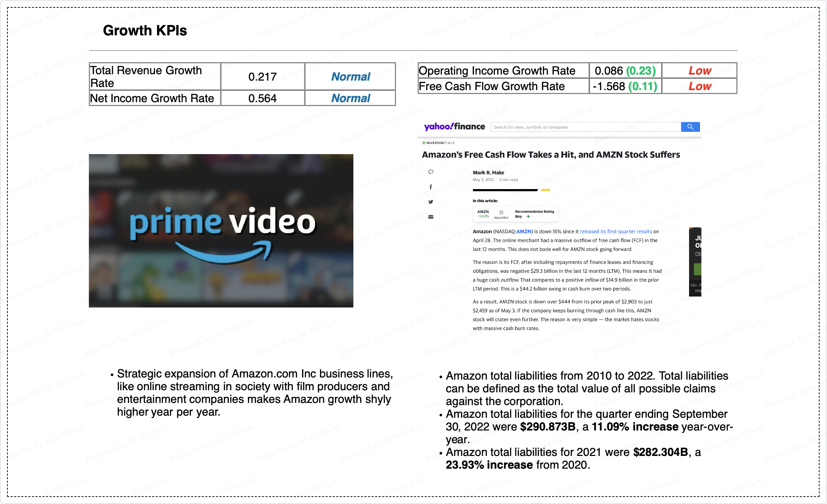827x504 pixels.
Task: Click 'Normal' rating for Net Income Growth
Action: [350, 98]
